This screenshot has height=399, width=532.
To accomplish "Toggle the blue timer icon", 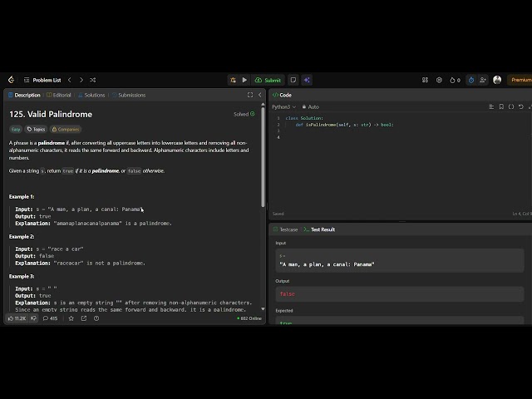I will pyautogui.click(x=471, y=80).
